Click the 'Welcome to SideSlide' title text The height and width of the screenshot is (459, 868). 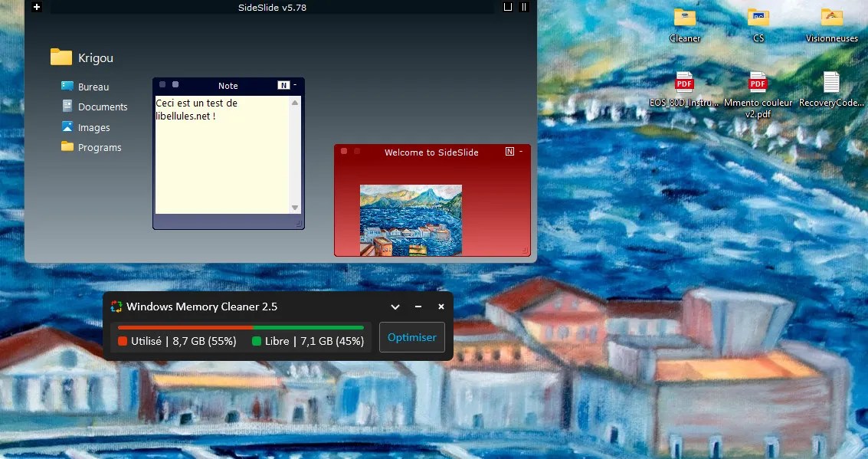point(431,152)
